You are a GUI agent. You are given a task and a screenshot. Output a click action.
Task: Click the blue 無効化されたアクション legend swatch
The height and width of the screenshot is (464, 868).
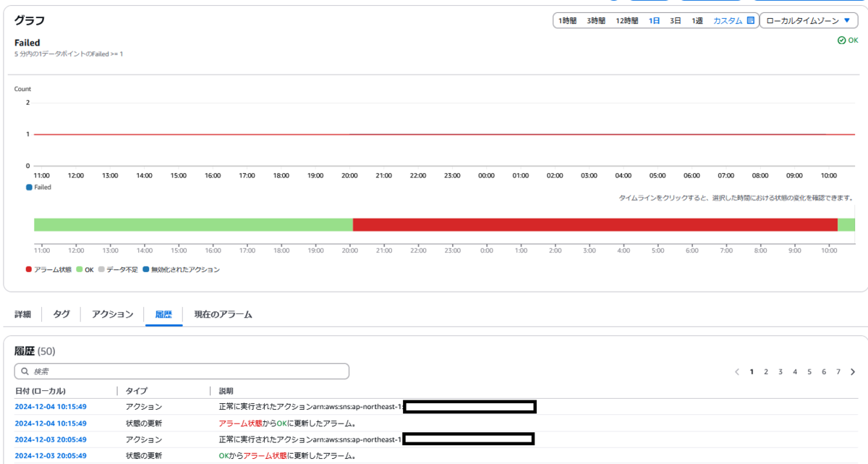coord(145,269)
